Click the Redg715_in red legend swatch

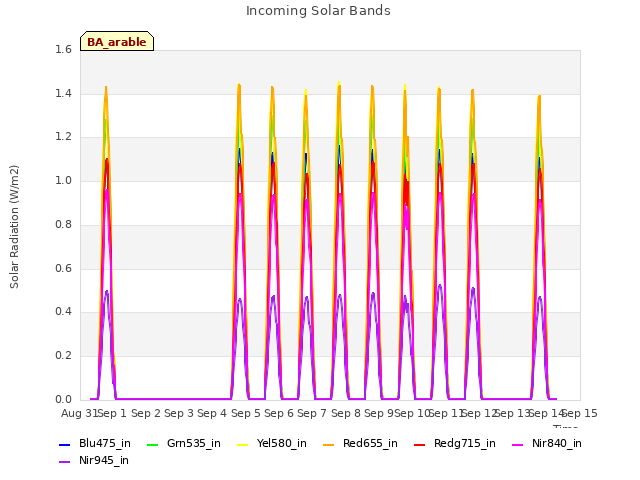pyautogui.click(x=420, y=444)
